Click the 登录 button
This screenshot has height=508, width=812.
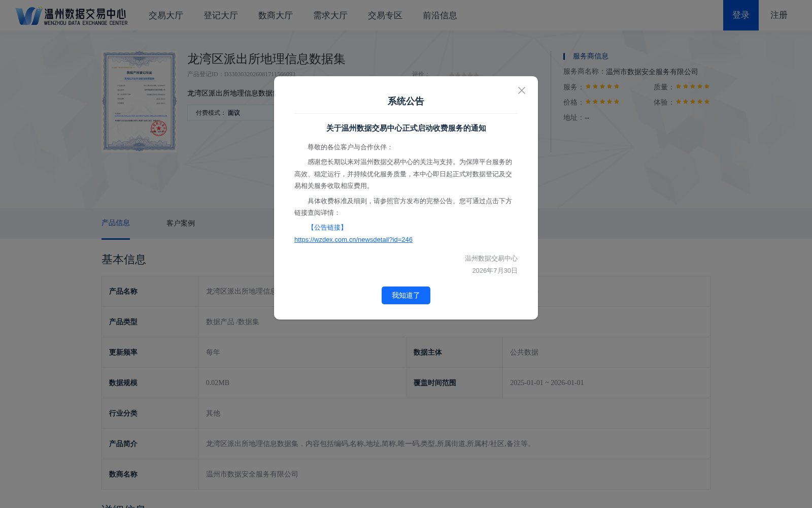(741, 15)
